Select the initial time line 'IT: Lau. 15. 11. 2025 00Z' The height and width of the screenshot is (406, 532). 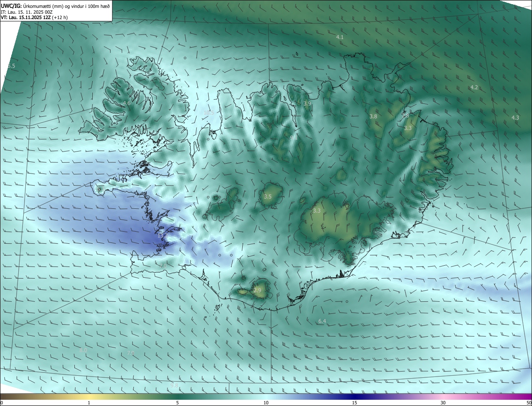(x=27, y=12)
